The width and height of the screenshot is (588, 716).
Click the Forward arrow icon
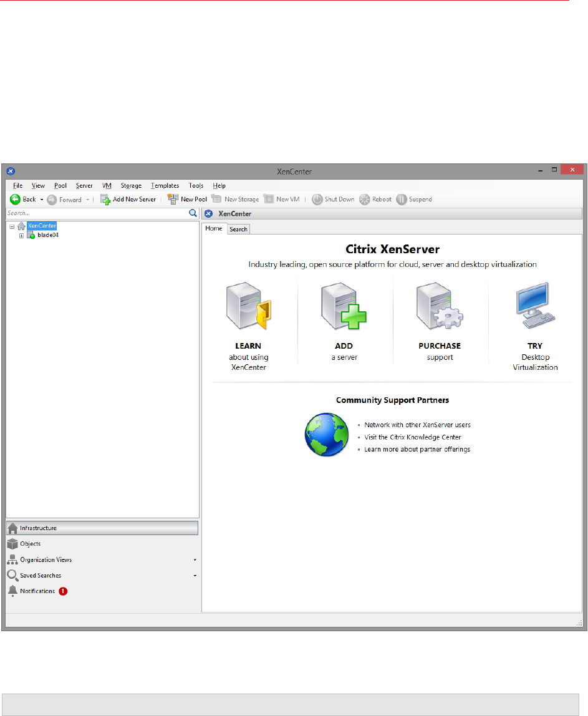(52, 200)
